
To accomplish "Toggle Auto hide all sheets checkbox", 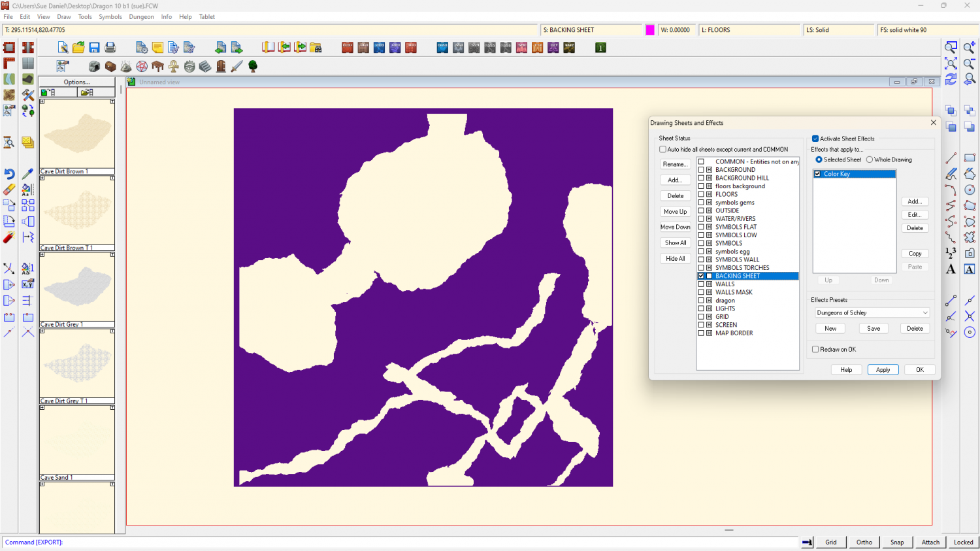I will 662,149.
